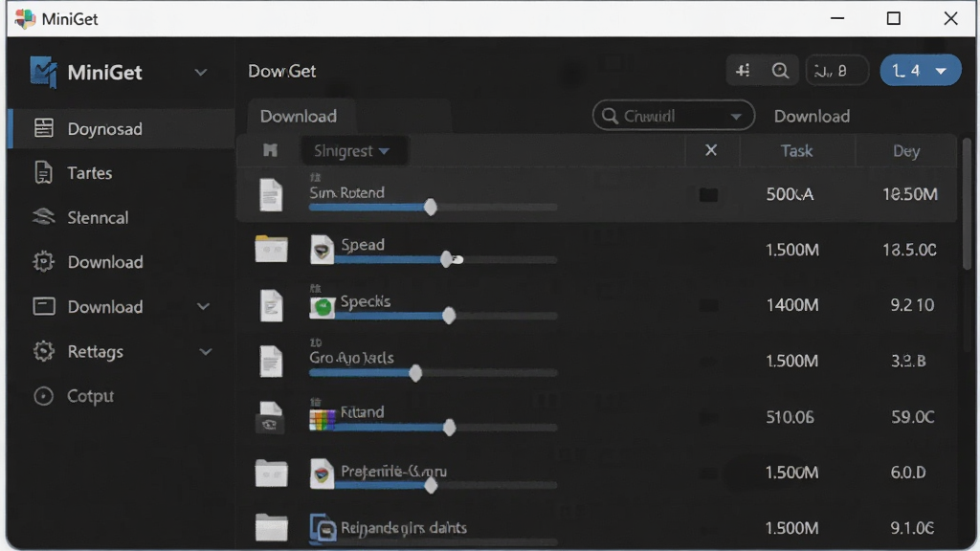980x551 pixels.
Task: Click the DowrGet page title
Action: point(282,71)
